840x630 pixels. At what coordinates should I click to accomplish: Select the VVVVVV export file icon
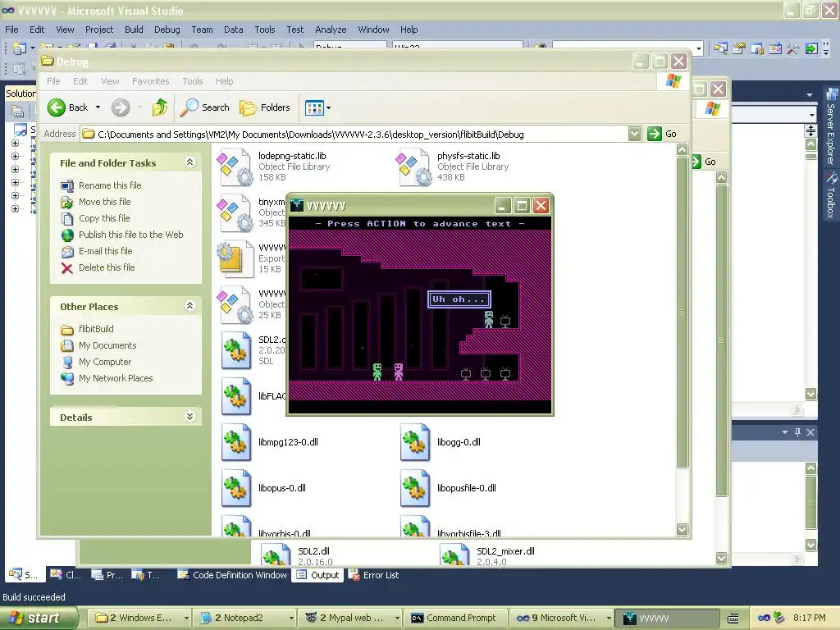tap(235, 259)
